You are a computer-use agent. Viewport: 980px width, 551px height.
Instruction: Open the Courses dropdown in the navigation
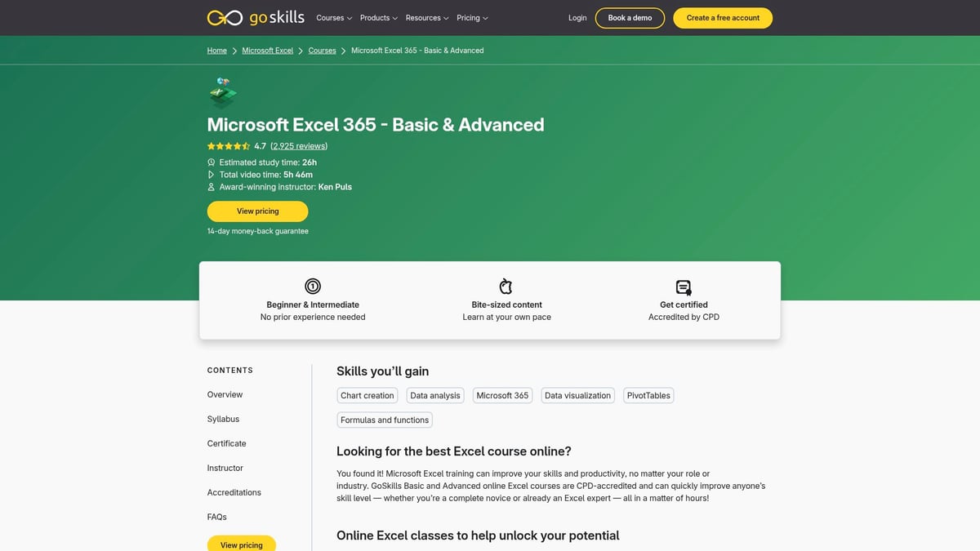tap(333, 17)
